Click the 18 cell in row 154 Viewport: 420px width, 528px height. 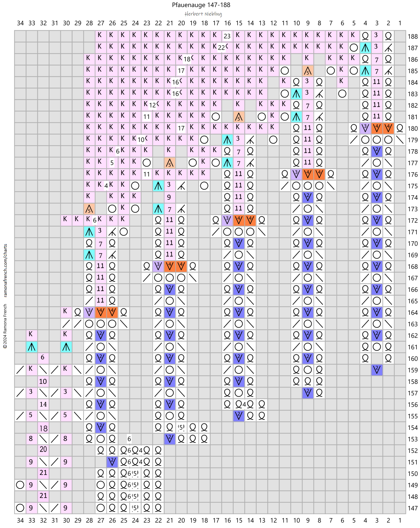pos(43,428)
